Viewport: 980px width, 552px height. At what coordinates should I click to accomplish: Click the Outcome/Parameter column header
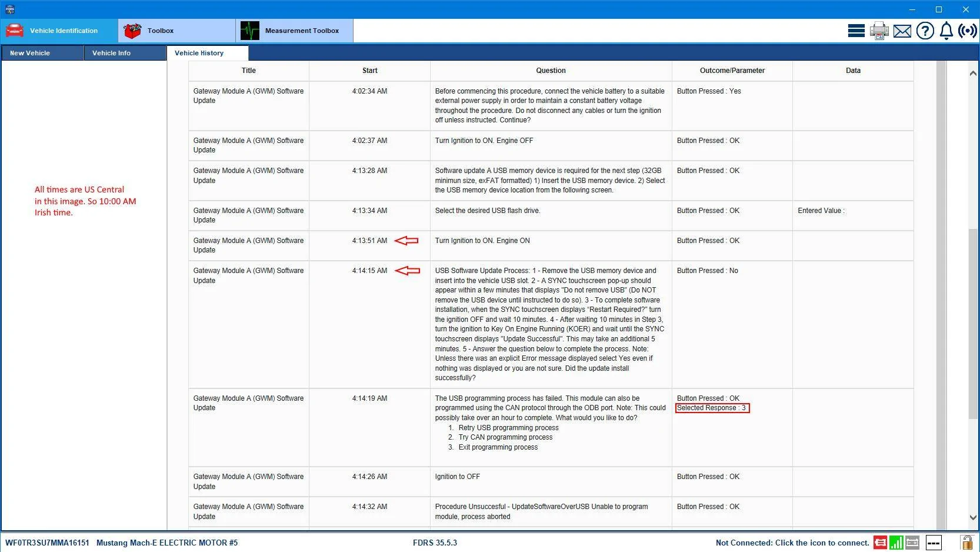732,71
